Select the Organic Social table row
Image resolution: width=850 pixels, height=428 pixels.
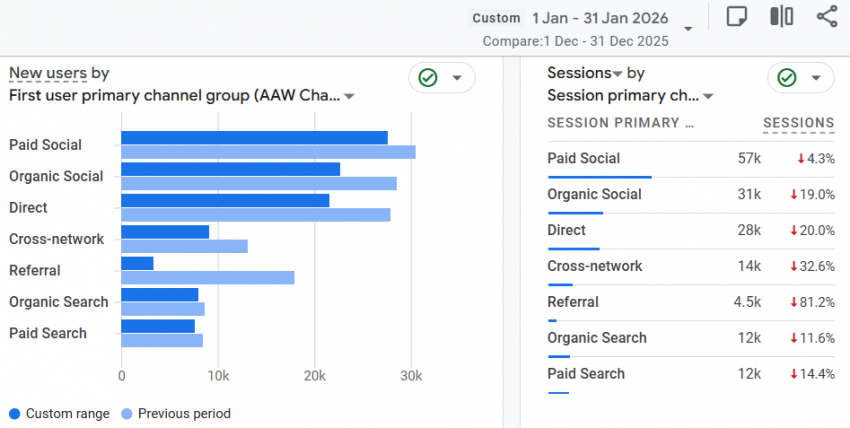pos(594,194)
